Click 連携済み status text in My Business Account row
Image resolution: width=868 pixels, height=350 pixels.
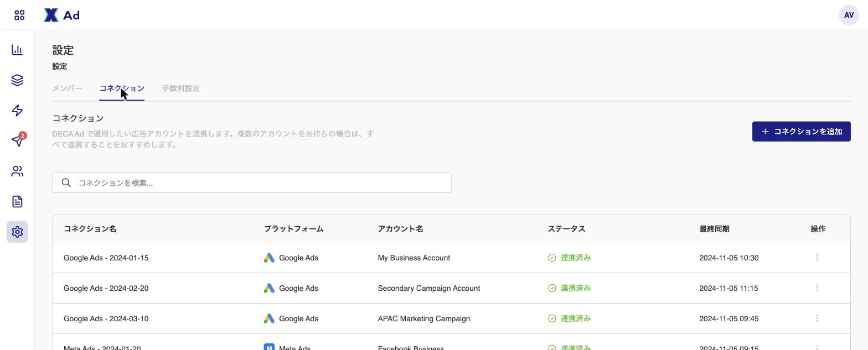576,258
